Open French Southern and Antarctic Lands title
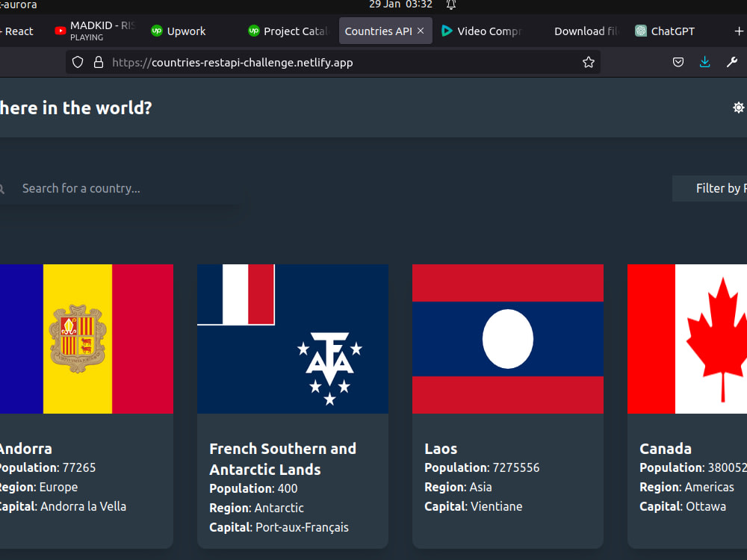 coord(283,459)
